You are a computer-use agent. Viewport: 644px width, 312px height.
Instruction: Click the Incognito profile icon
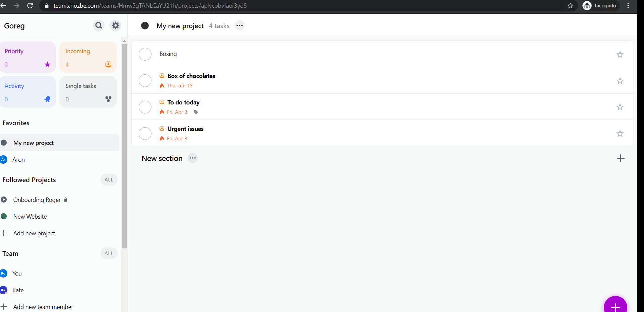(587, 6)
